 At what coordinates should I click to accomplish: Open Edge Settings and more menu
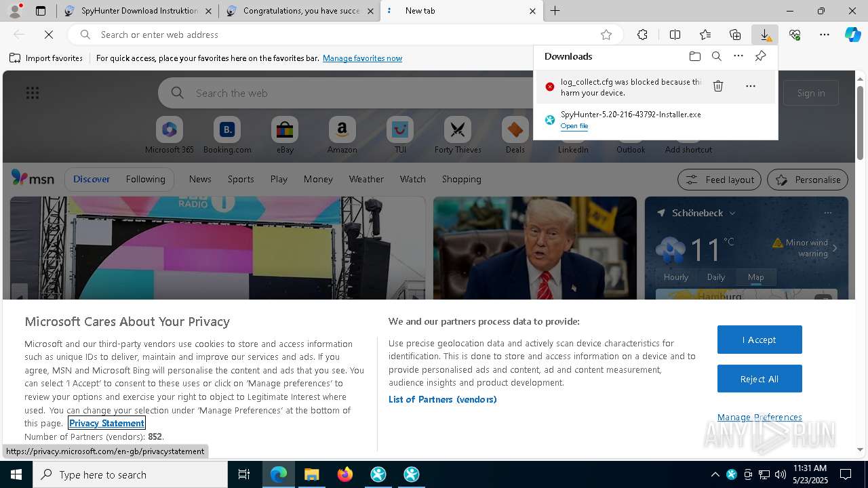(x=825, y=35)
